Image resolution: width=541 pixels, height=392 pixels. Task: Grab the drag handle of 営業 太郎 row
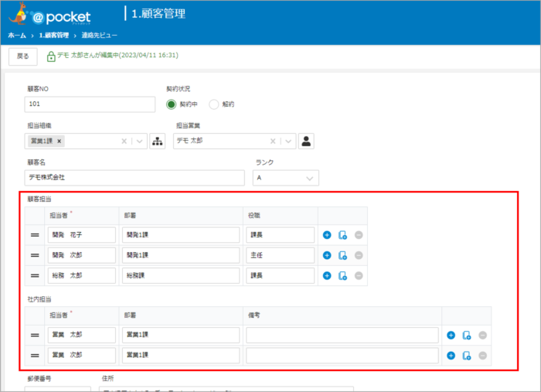[35, 335]
